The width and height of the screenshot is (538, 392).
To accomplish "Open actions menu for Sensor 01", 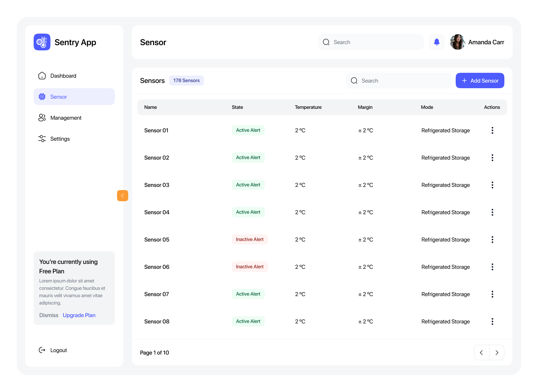I will point(492,130).
